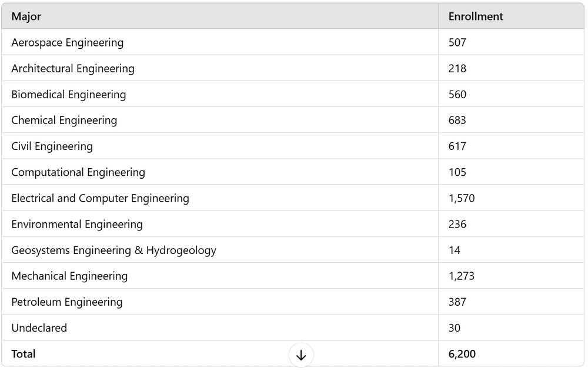The width and height of the screenshot is (588, 371).
Task: Select the Total row label
Action: point(24,354)
